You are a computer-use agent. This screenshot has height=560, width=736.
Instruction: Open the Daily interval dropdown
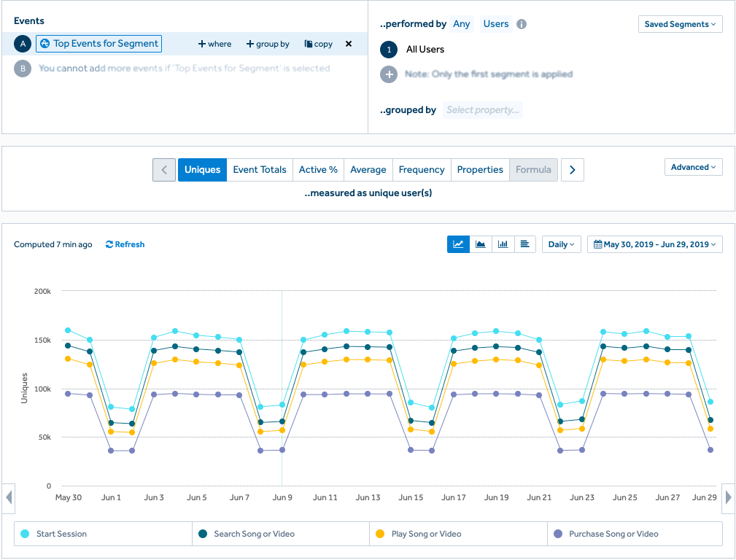tap(561, 244)
